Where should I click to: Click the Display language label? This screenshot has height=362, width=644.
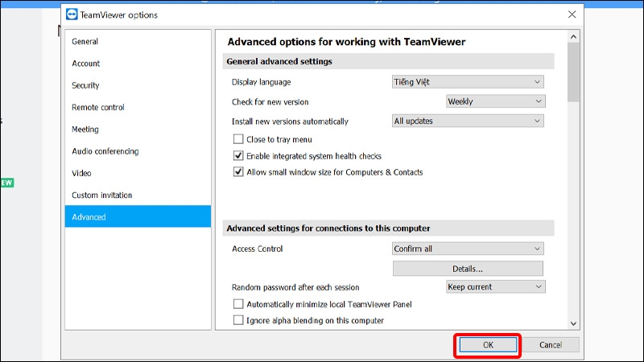click(x=261, y=82)
